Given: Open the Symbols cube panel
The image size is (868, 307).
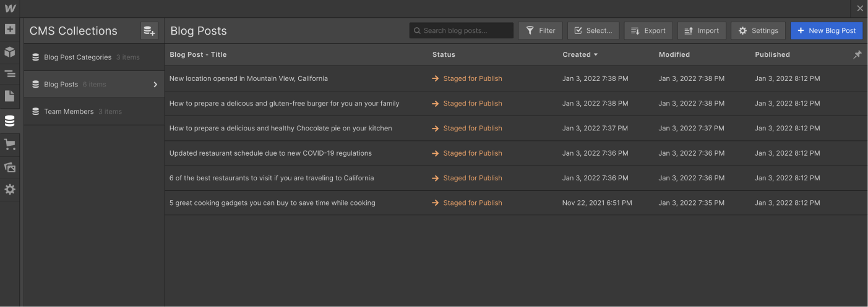Looking at the screenshot, I should pyautogui.click(x=10, y=52).
